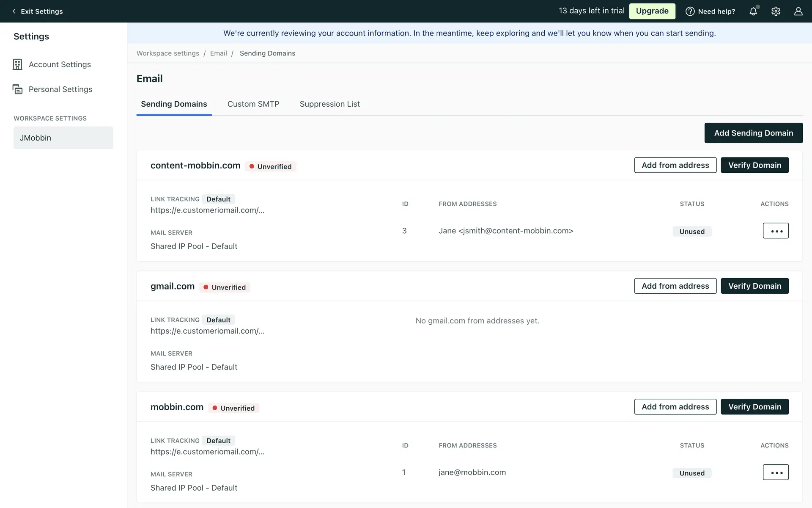
Task: Open actions menu for jsmith@content-mobbin.com
Action: [776, 231]
